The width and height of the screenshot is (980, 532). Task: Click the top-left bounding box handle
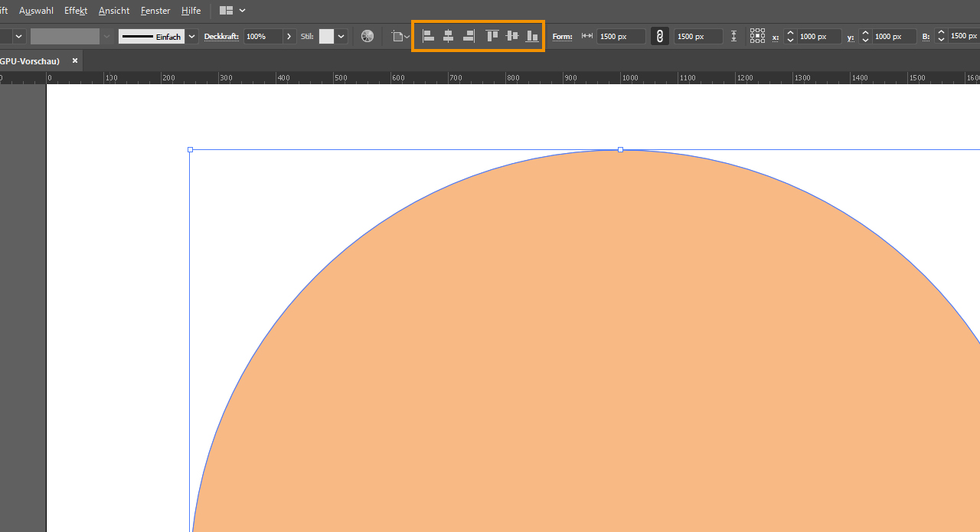pyautogui.click(x=190, y=149)
